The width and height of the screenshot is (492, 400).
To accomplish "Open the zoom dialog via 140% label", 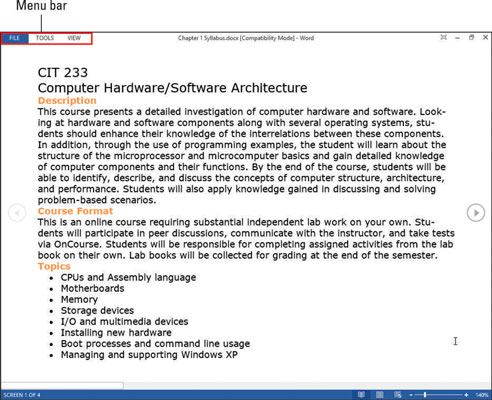I will 482,395.
